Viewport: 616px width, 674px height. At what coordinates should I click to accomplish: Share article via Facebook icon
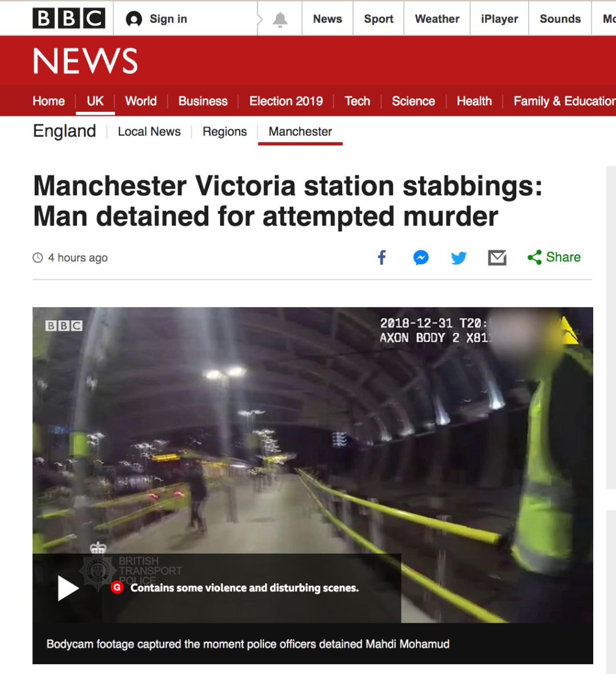click(x=382, y=257)
